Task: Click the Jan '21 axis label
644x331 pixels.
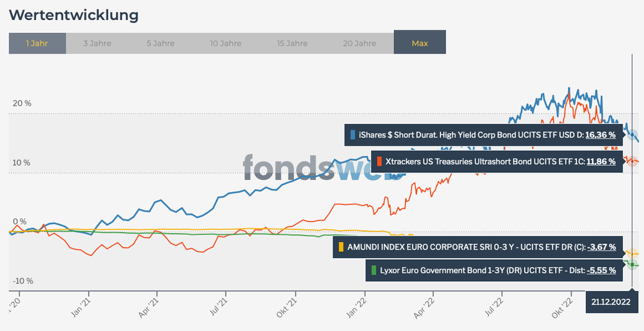Action: [x=81, y=308]
